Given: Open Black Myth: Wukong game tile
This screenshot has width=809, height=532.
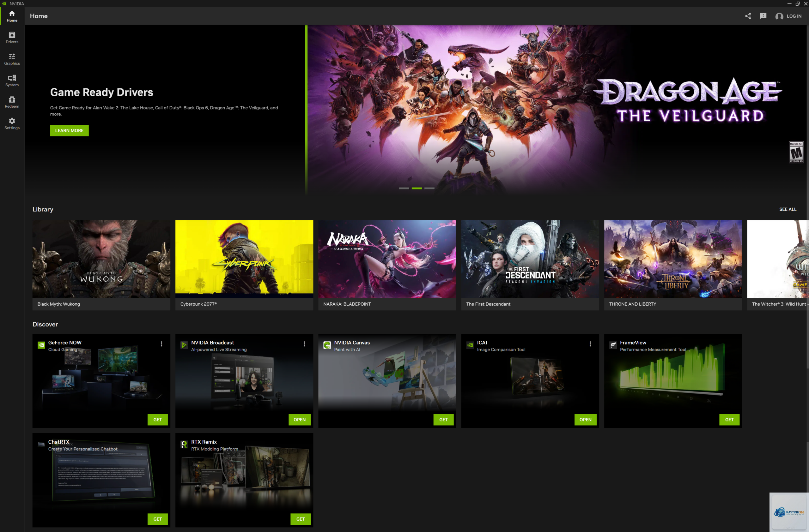Looking at the screenshot, I should (101, 265).
